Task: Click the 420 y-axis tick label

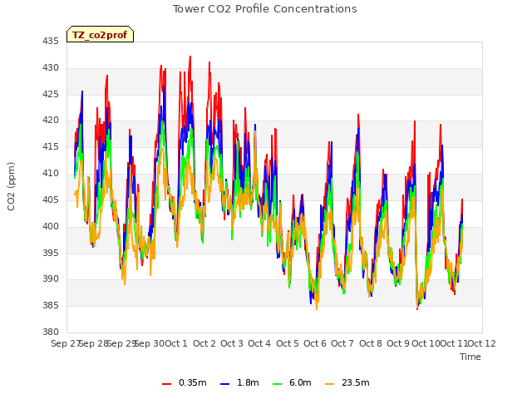Action: tap(51, 120)
